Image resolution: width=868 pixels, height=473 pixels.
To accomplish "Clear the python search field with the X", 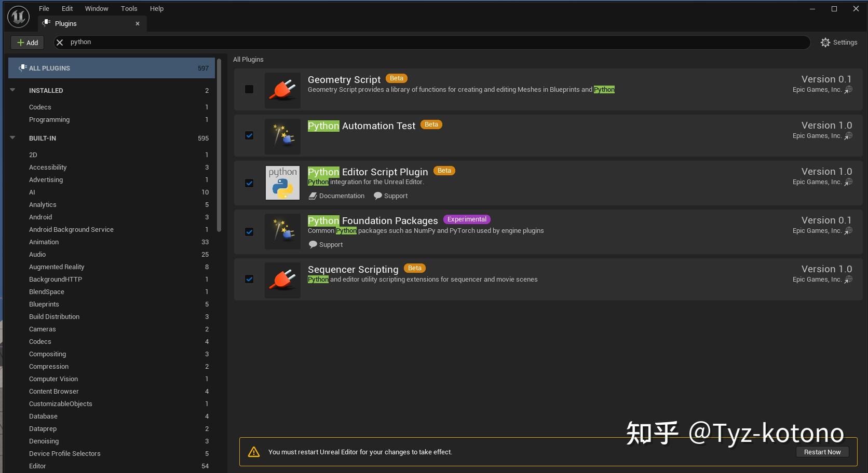I will [x=60, y=42].
